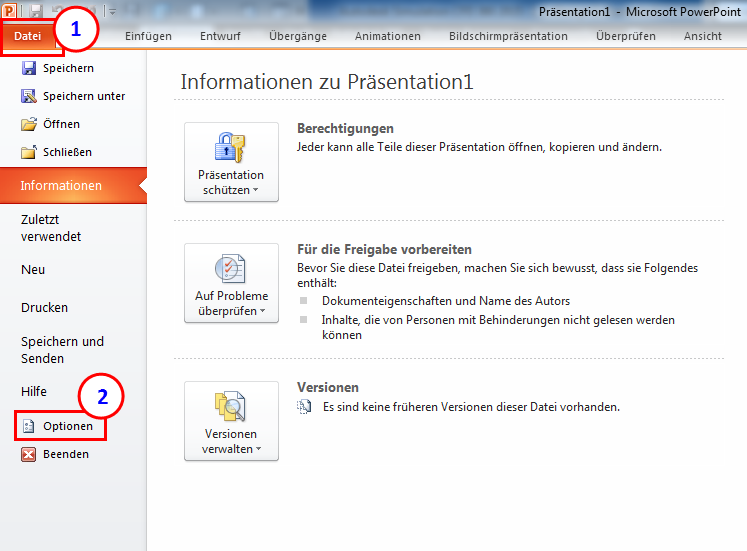Click the Schließen menu label
Viewport: 747px width, 551px height.
(67, 152)
